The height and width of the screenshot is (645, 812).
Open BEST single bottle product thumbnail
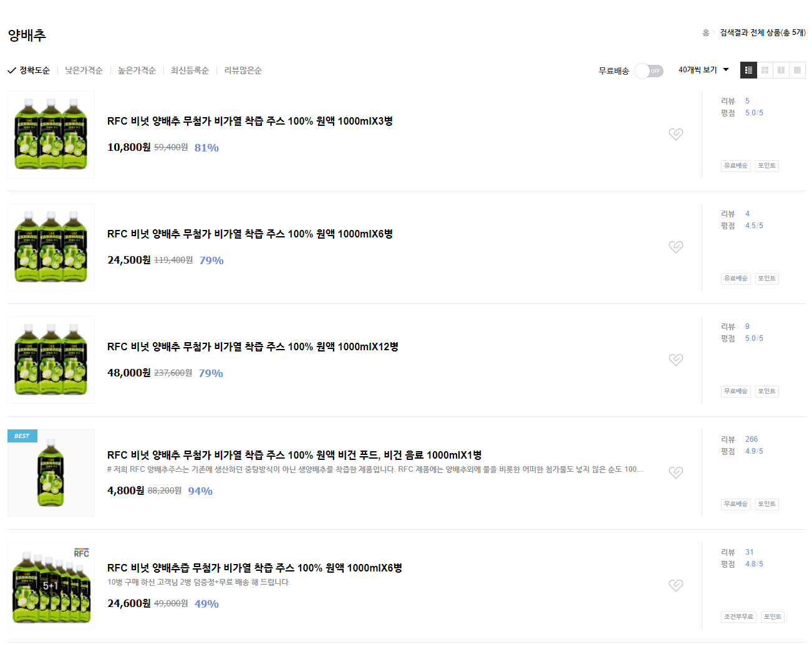(x=51, y=473)
